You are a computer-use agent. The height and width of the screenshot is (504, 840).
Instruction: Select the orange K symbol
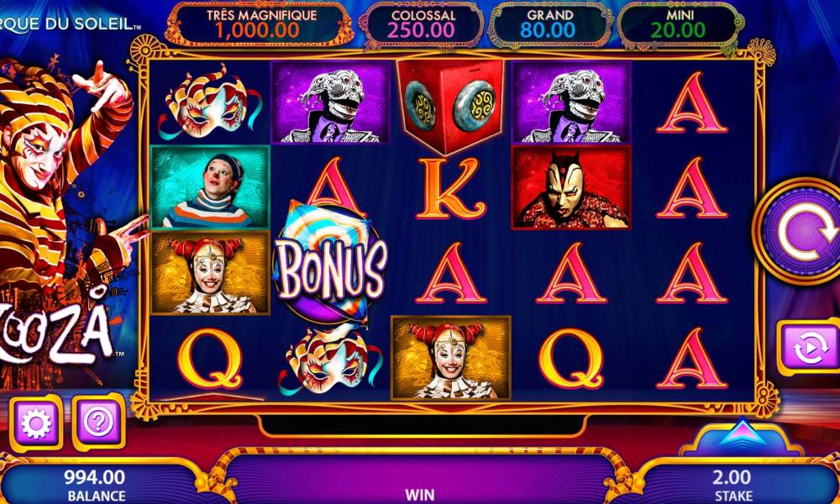pos(450,189)
